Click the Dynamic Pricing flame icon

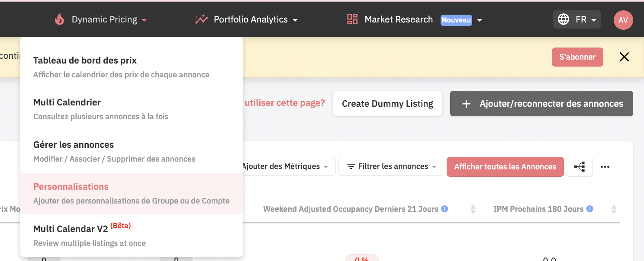[59, 19]
